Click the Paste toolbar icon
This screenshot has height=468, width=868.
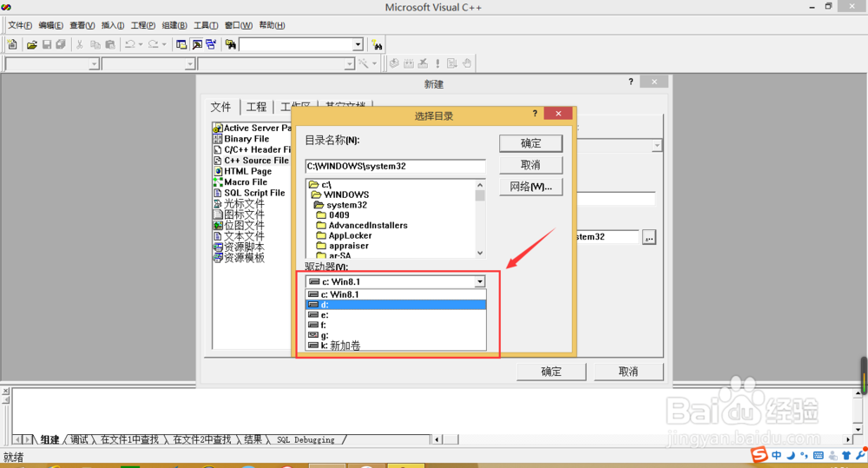click(110, 44)
